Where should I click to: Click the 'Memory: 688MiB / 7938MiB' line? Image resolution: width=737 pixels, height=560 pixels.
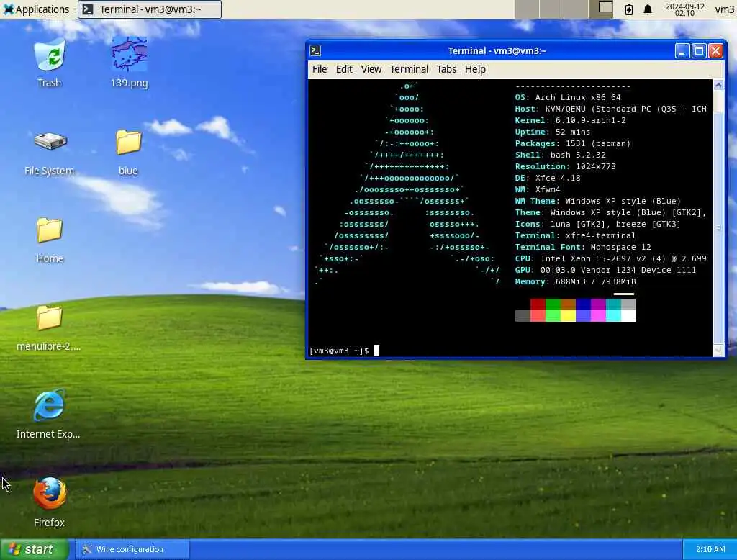pyautogui.click(x=575, y=281)
